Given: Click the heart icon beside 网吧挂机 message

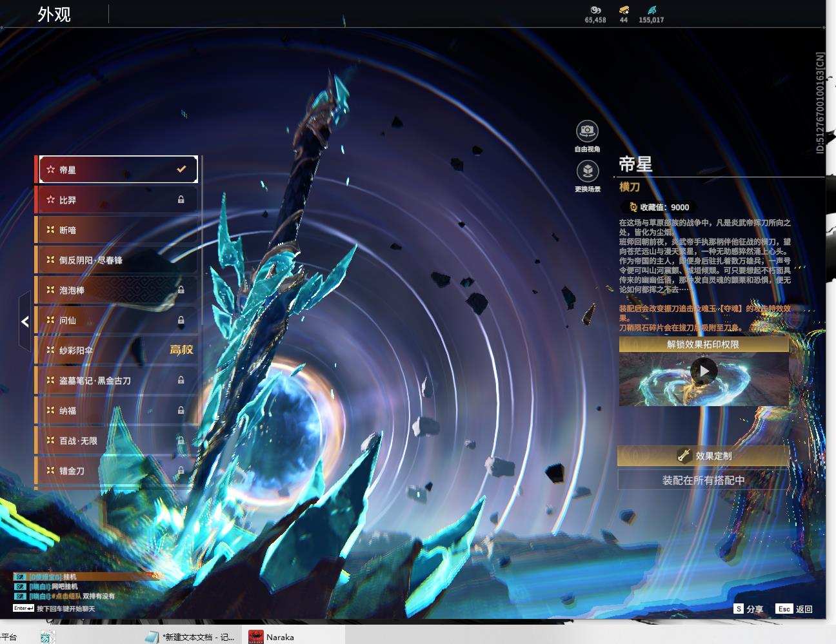Looking at the screenshot, I should coord(20,586).
